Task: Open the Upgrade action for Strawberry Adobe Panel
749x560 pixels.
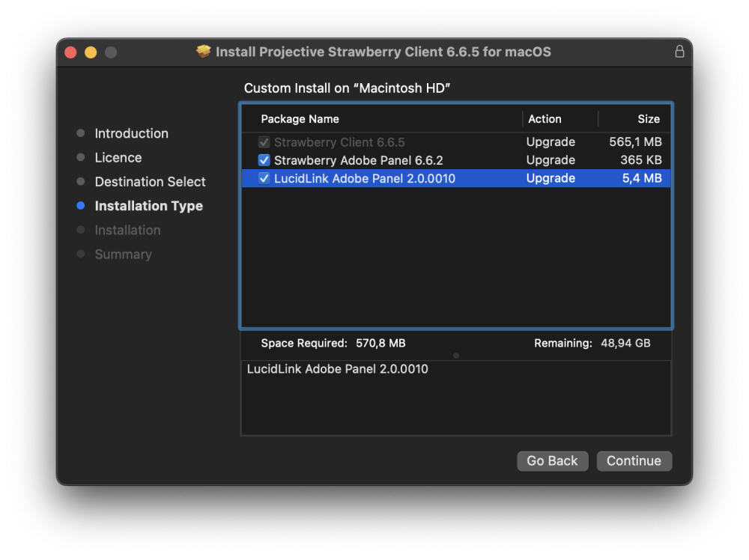Action: coord(551,160)
